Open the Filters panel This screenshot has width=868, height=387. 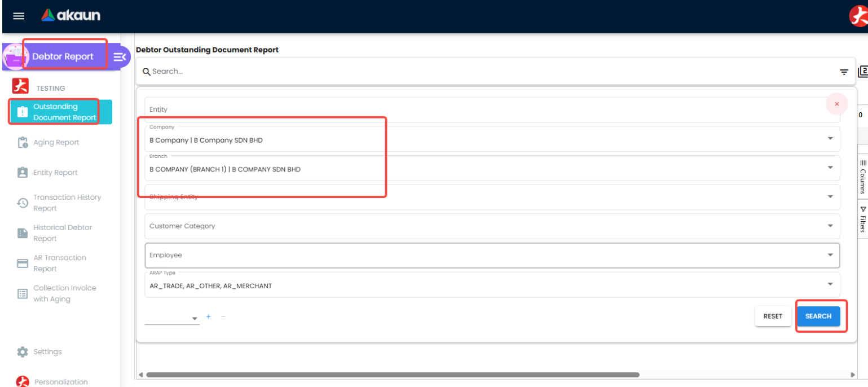(x=863, y=220)
